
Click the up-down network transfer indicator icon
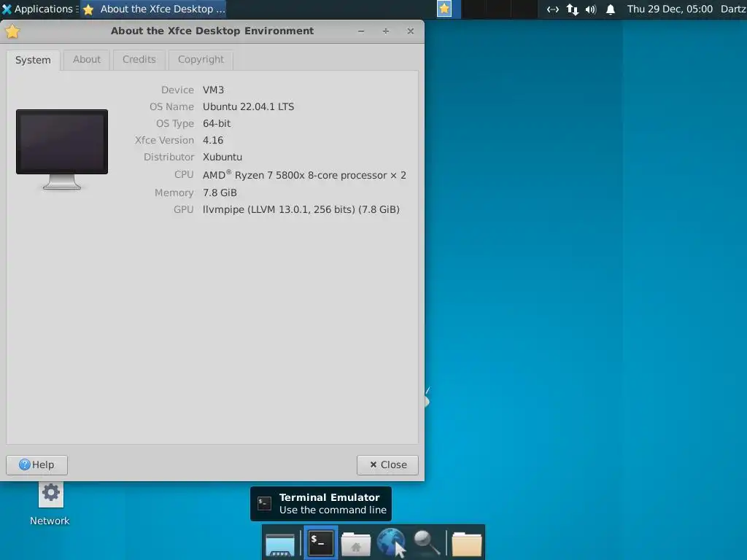[572, 9]
